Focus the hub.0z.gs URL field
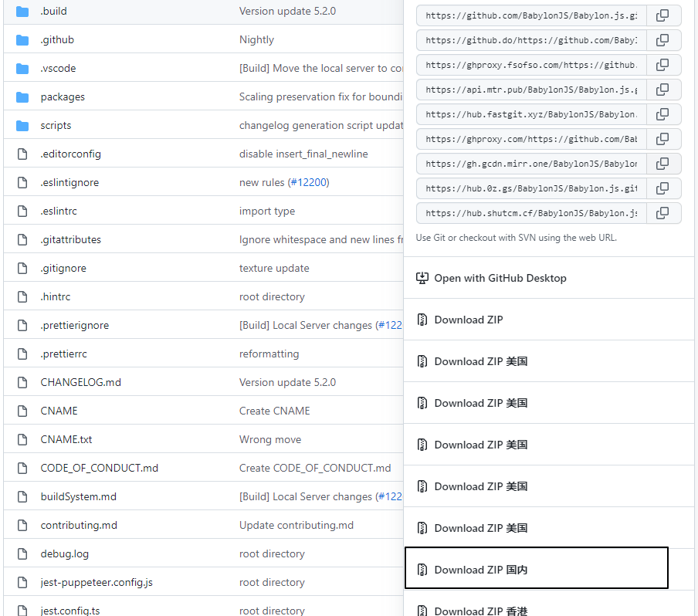Viewport: 698px width, 616px height. pos(531,188)
